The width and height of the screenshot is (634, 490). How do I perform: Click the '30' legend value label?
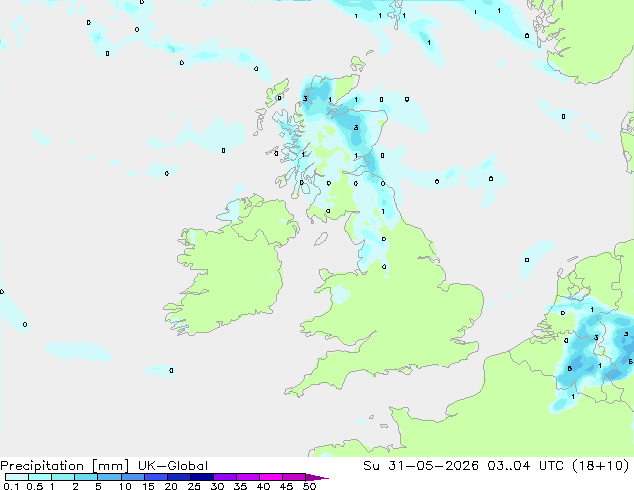217,486
